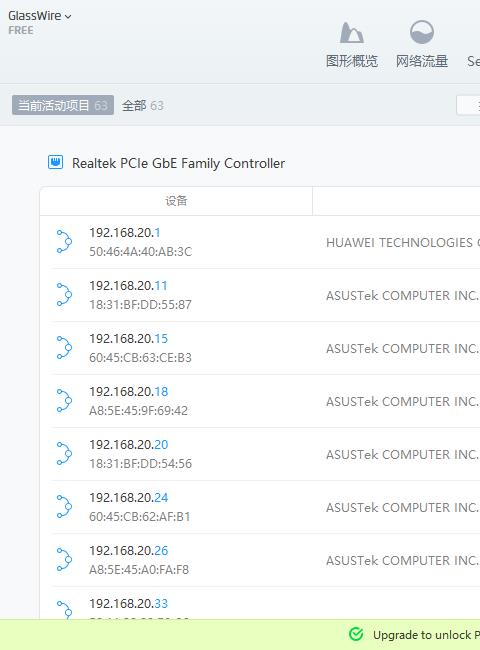Click HUAWEI TECHNOLOGIES vendor name

click(402, 243)
